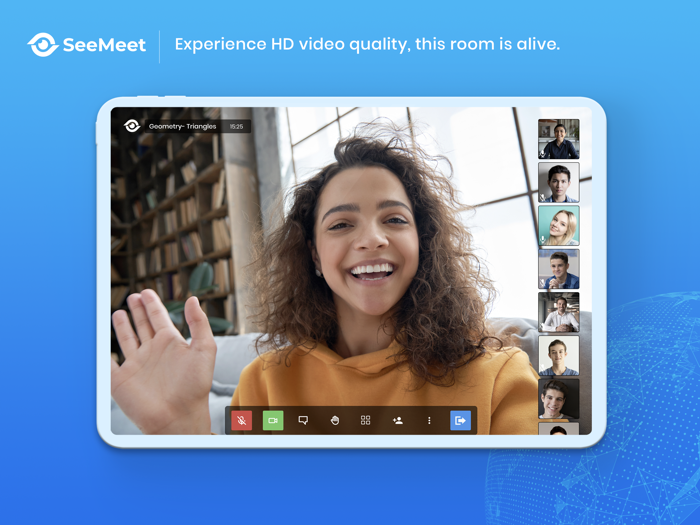700x525 pixels.
Task: Select the young man in denim jacket thumbnail
Action: pos(558,269)
